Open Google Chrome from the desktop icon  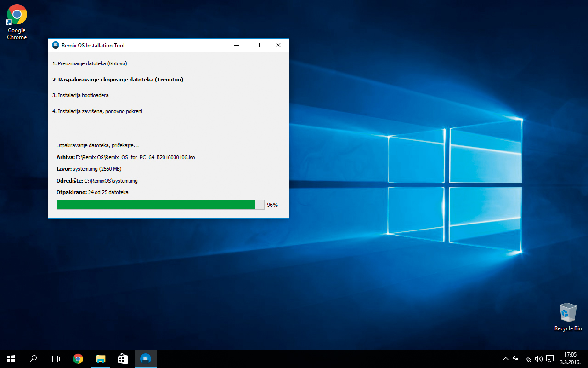(17, 14)
